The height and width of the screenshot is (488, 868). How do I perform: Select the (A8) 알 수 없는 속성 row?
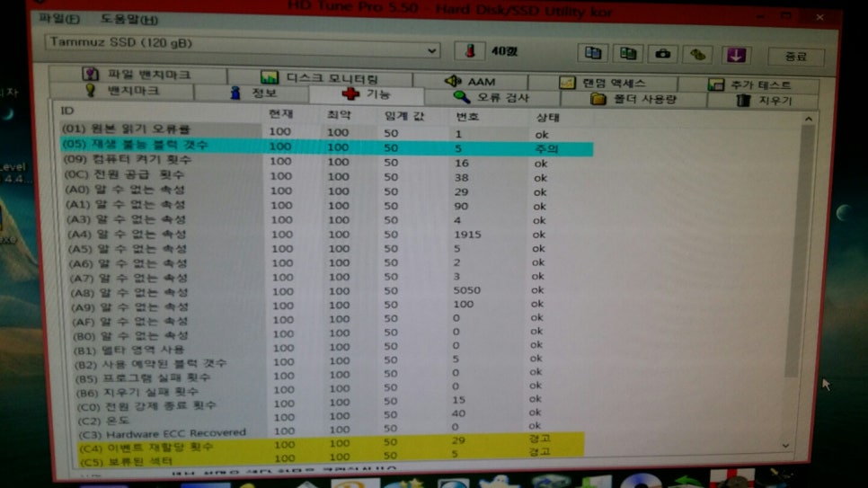[x=326, y=291]
